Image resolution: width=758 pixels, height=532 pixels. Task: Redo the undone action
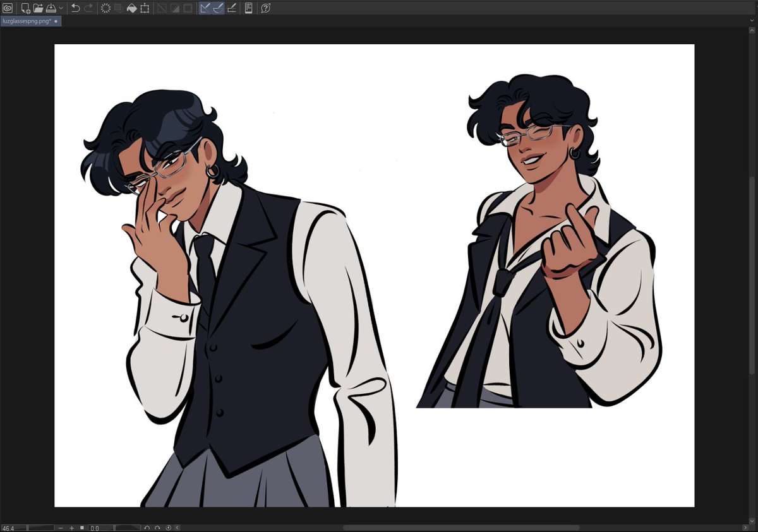tap(88, 8)
